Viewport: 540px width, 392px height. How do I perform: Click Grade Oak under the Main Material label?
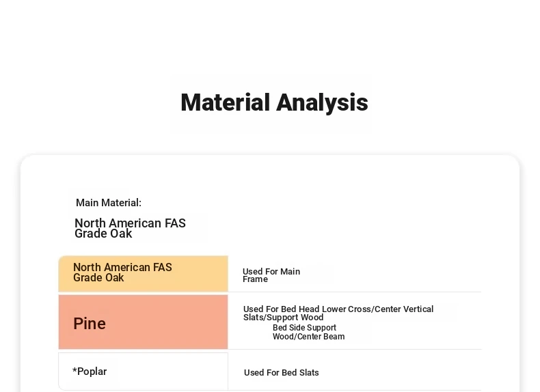point(103,234)
